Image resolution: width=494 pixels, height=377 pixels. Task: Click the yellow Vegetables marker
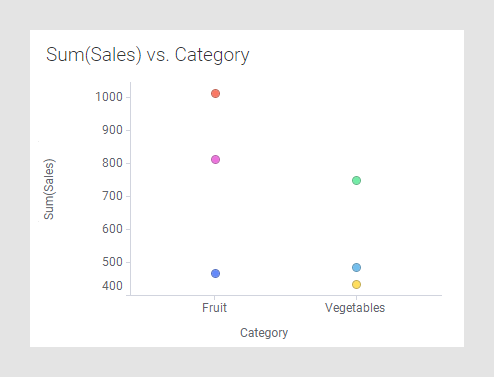[x=356, y=285]
